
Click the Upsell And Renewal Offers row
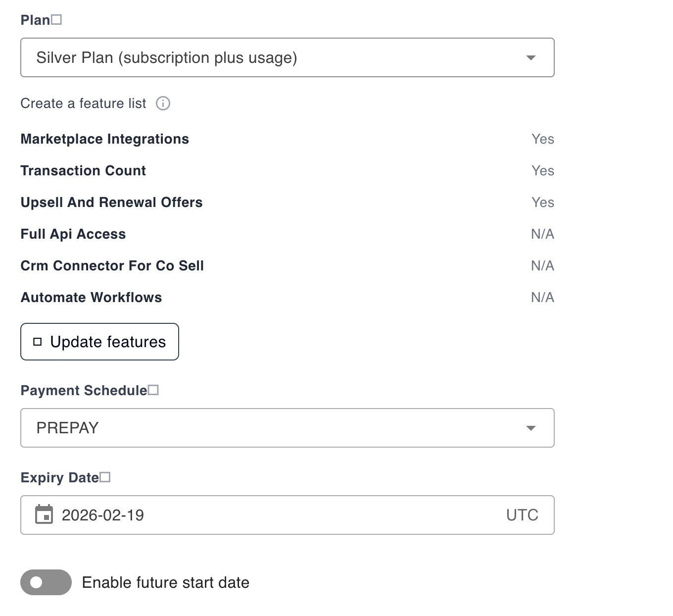point(111,202)
